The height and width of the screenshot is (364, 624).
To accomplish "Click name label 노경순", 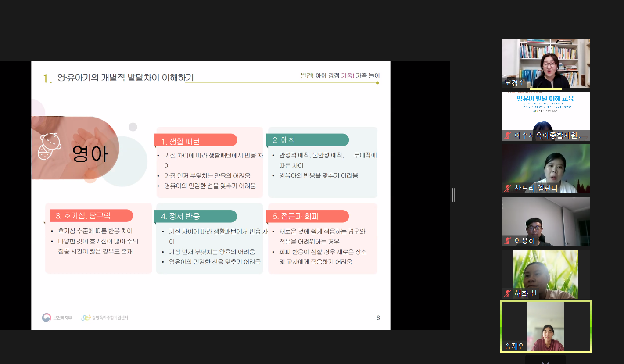I will click(515, 83).
